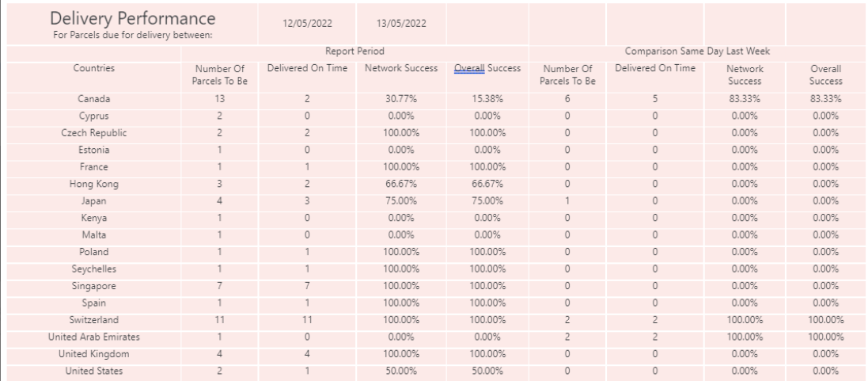The height and width of the screenshot is (381, 868).
Task: Click the Countries column header
Action: tap(94, 68)
